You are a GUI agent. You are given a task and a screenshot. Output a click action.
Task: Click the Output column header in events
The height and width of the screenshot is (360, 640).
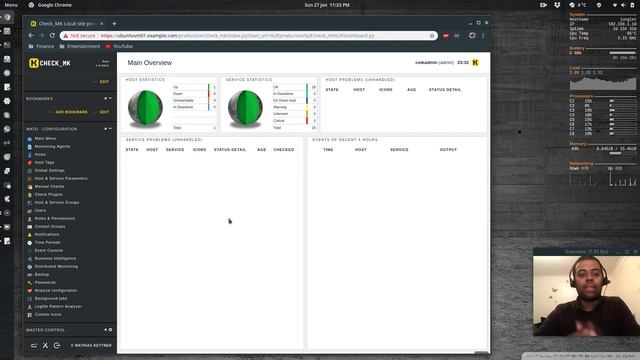[448, 150]
